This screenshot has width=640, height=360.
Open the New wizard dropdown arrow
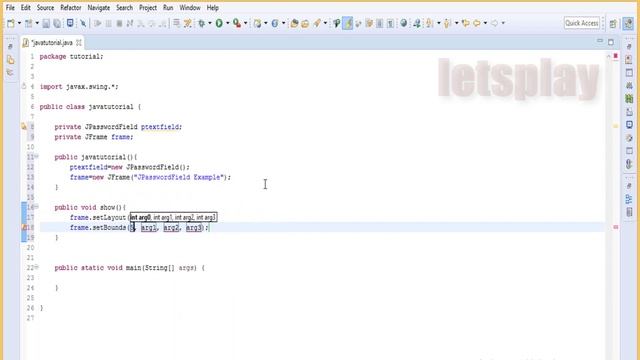19,23
